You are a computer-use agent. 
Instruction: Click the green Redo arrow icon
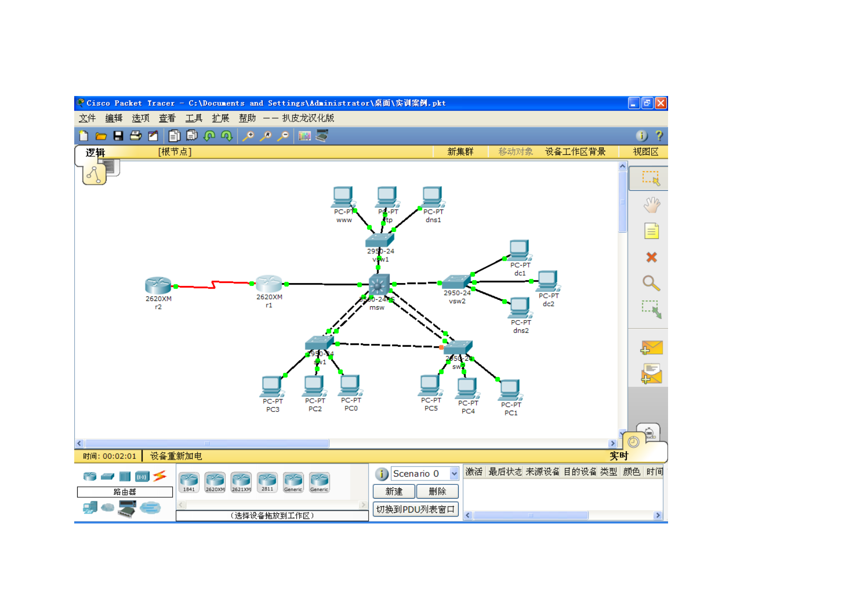tap(227, 136)
